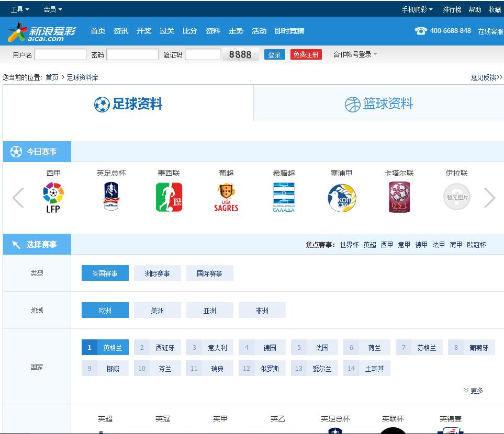Refresh the 8888 captcha image

point(240,54)
